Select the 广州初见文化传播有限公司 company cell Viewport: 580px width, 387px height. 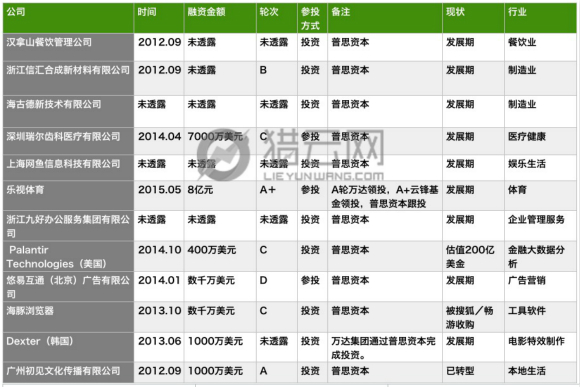coord(68,372)
